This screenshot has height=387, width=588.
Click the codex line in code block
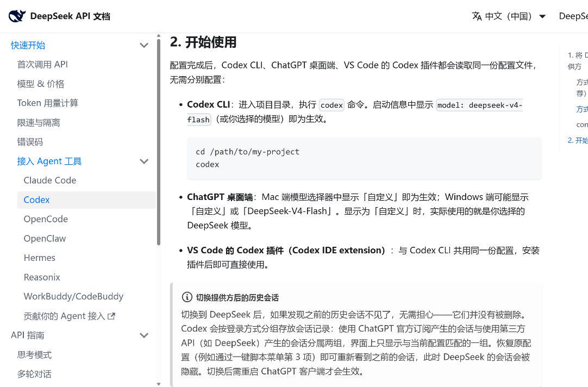coord(208,164)
